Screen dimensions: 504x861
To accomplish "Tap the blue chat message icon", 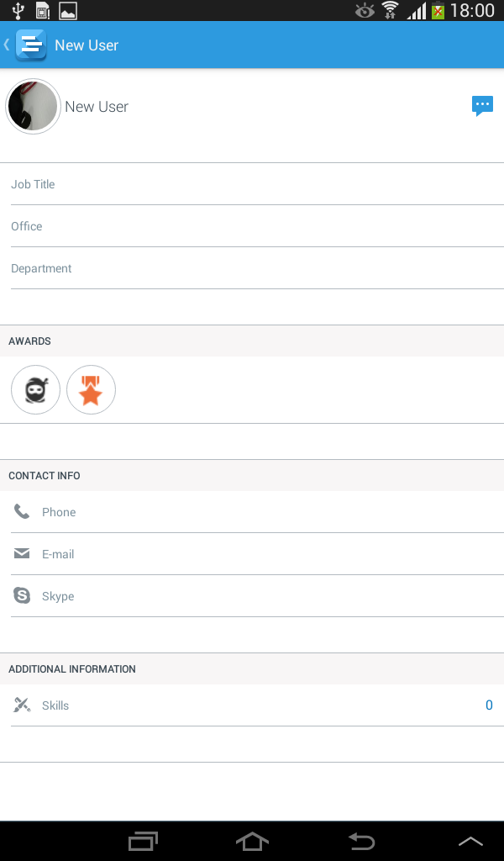I will [x=482, y=106].
